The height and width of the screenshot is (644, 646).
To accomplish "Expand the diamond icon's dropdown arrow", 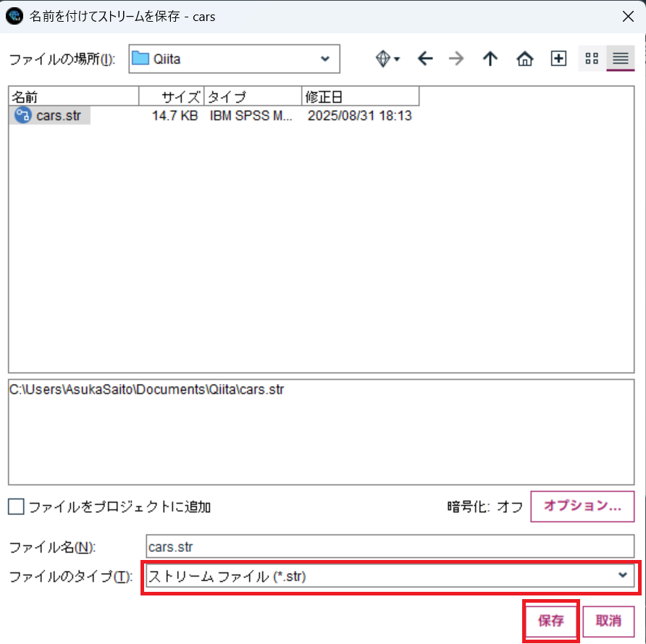I will 395,59.
